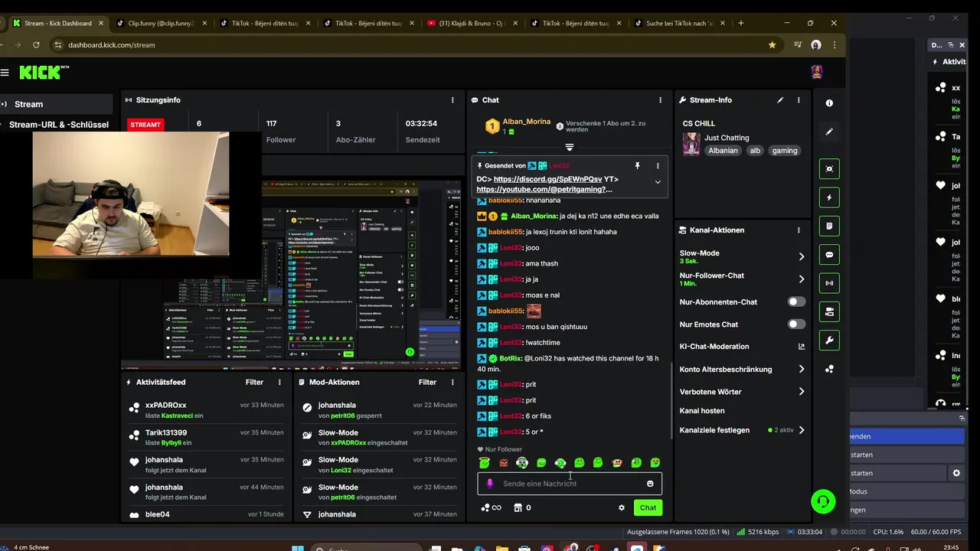
Task: Toggle the wrench channel-actions widget icon
Action: point(829,340)
